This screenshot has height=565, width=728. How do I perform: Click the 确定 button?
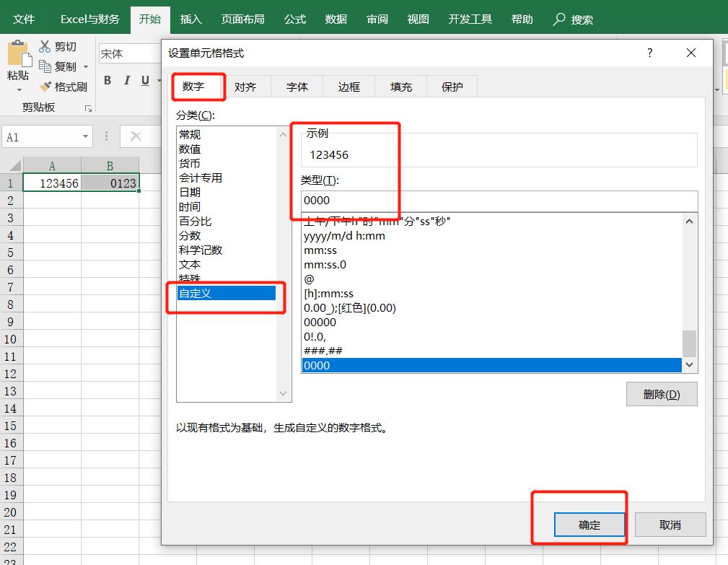coord(589,525)
